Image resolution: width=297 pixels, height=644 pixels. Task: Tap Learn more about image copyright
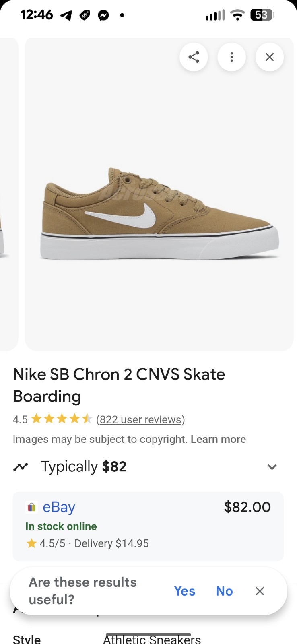[x=218, y=439]
